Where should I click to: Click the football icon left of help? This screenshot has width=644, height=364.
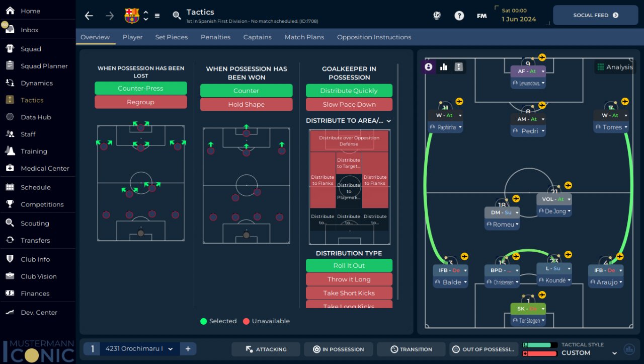click(x=437, y=16)
